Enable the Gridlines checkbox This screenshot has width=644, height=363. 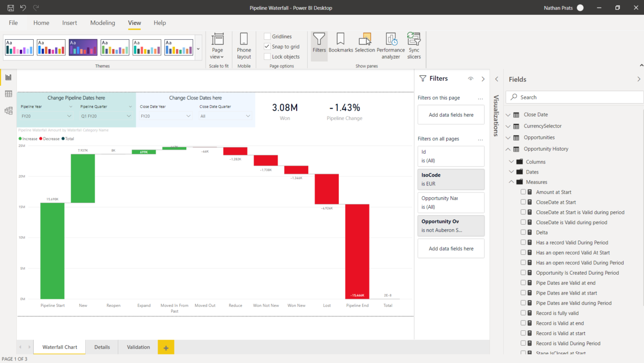tap(267, 36)
